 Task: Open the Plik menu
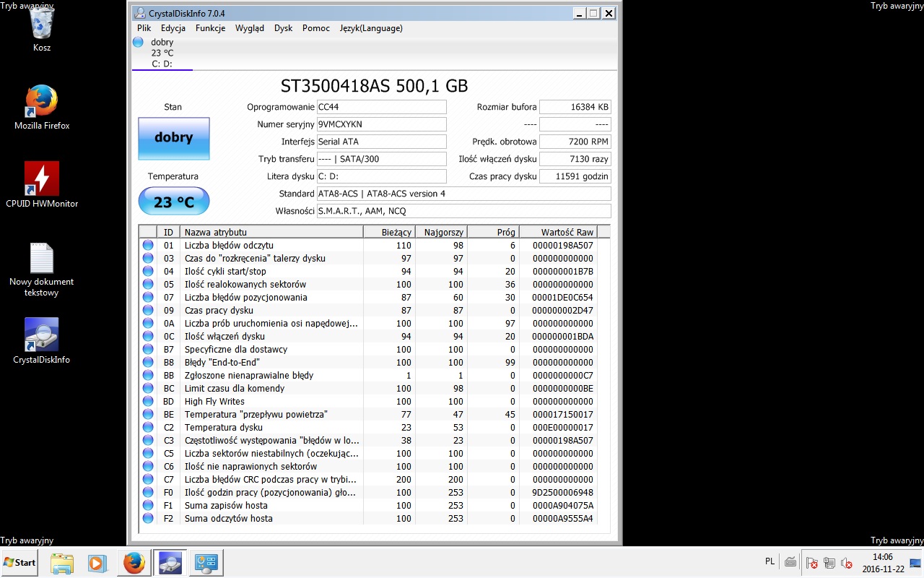[144, 28]
